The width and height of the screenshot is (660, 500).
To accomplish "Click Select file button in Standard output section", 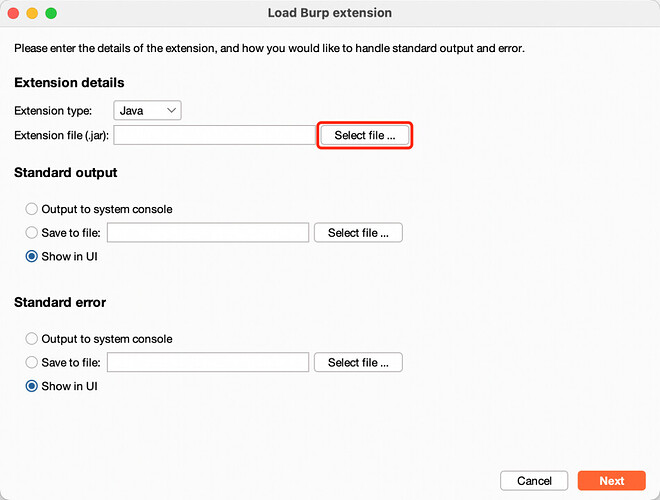I will pos(358,233).
